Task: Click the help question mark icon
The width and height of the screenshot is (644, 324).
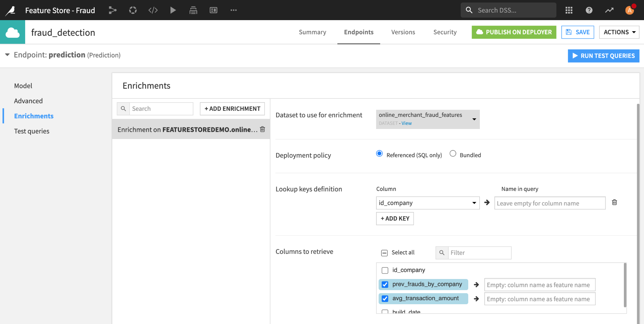Action: (x=589, y=10)
